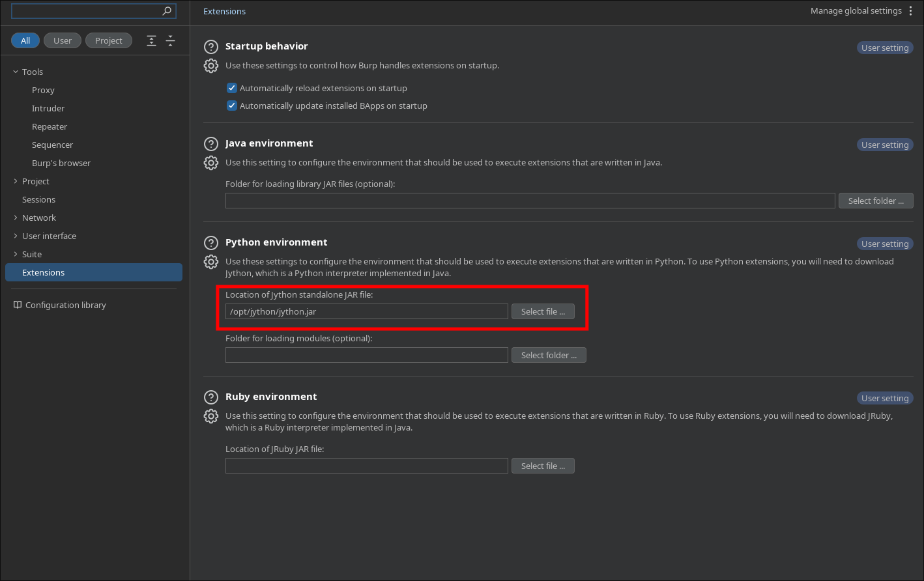Viewport: 924px width, 581px height.
Task: Disable Automatically update installed BApps on startup
Action: 231,106
